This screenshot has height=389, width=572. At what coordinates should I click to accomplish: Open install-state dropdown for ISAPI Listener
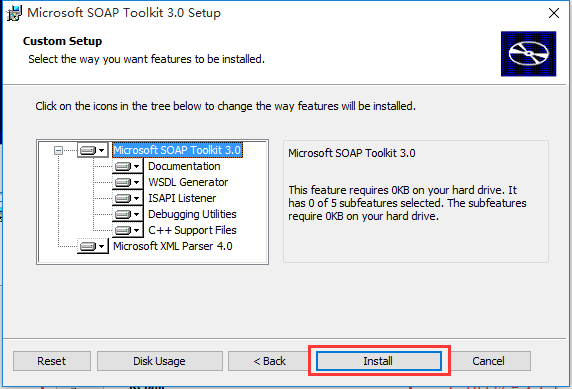pyautogui.click(x=128, y=198)
